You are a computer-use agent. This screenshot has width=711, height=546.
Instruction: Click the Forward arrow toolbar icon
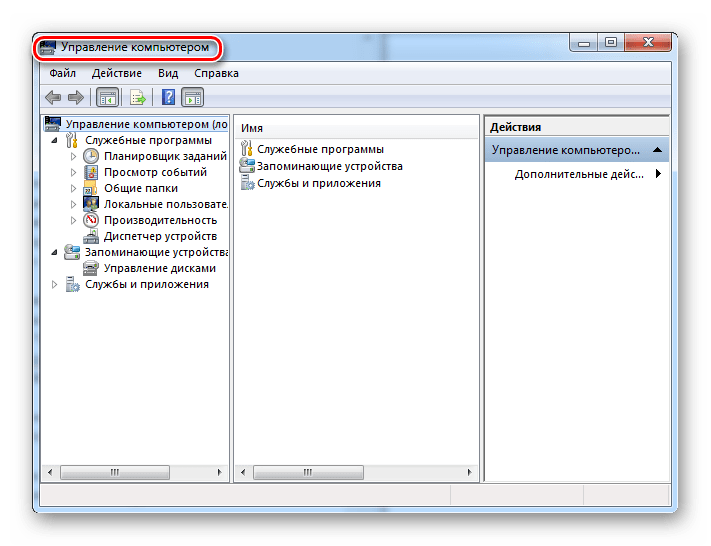76,97
